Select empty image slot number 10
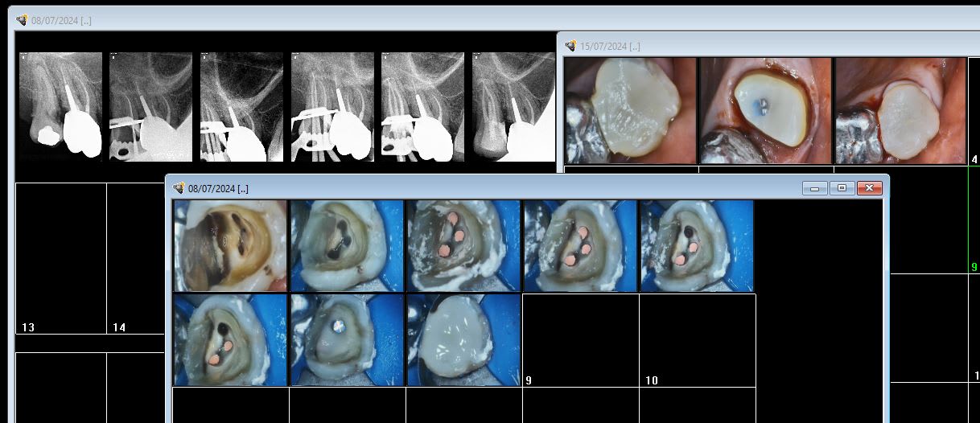 click(x=697, y=338)
